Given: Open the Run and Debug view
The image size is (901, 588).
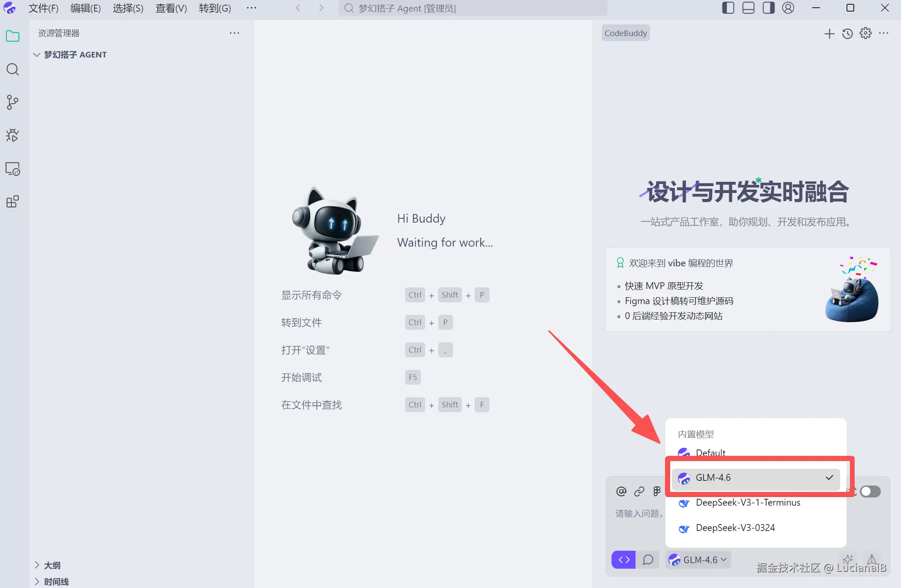Looking at the screenshot, I should (x=12, y=136).
